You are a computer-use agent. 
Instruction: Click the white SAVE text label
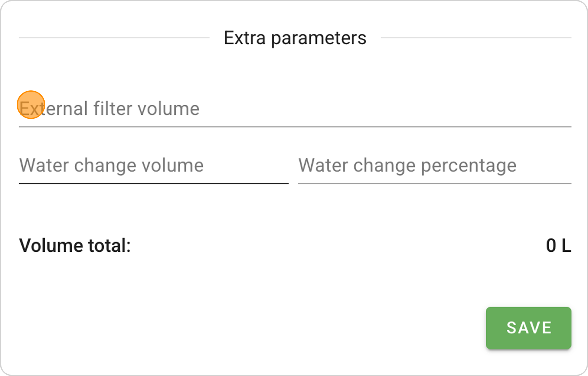click(529, 328)
